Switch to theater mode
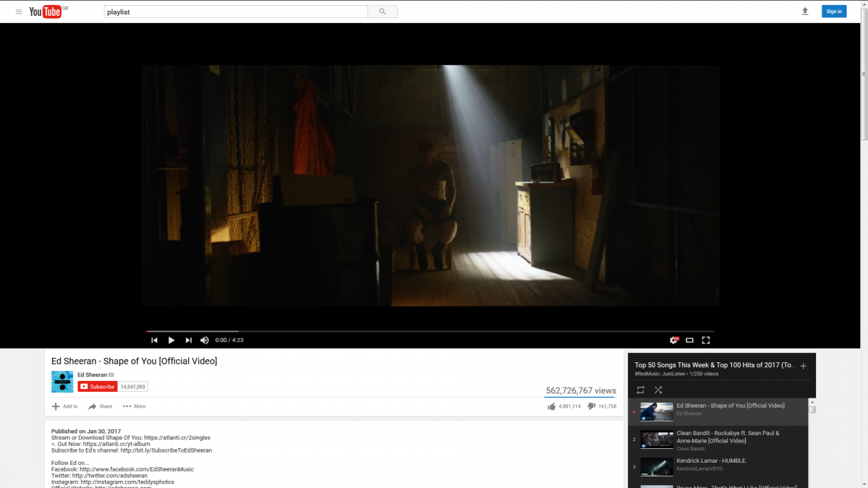The height and width of the screenshot is (488, 868). (x=690, y=340)
